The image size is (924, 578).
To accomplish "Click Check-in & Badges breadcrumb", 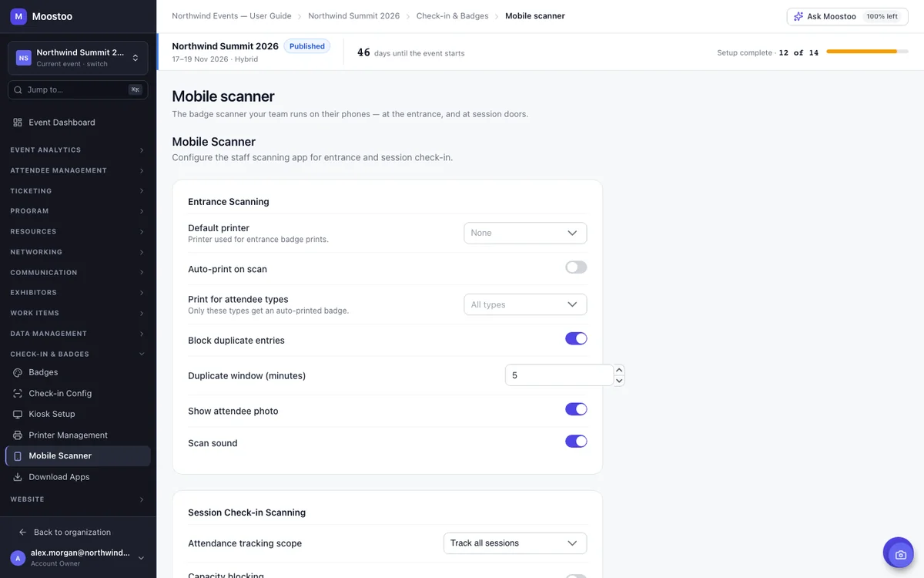I will click(453, 16).
